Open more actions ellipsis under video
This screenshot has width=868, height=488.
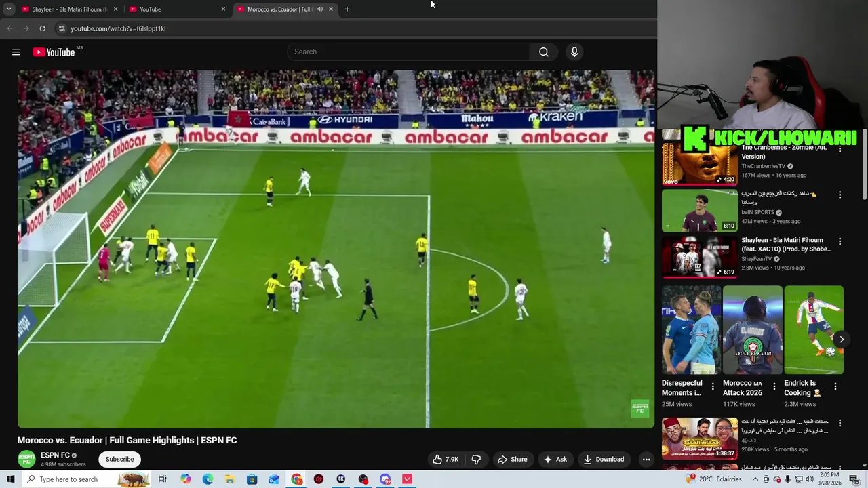(646, 459)
